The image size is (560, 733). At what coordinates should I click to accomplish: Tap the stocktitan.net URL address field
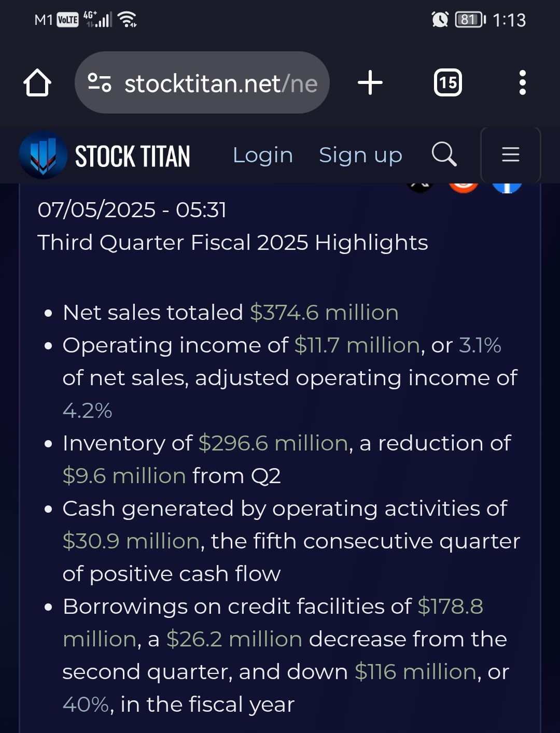pos(202,82)
